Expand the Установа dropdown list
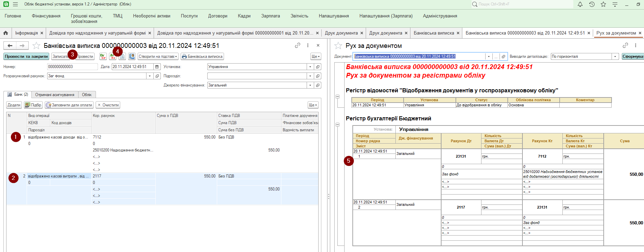The width and height of the screenshot is (644, 252). pyautogui.click(x=310, y=67)
